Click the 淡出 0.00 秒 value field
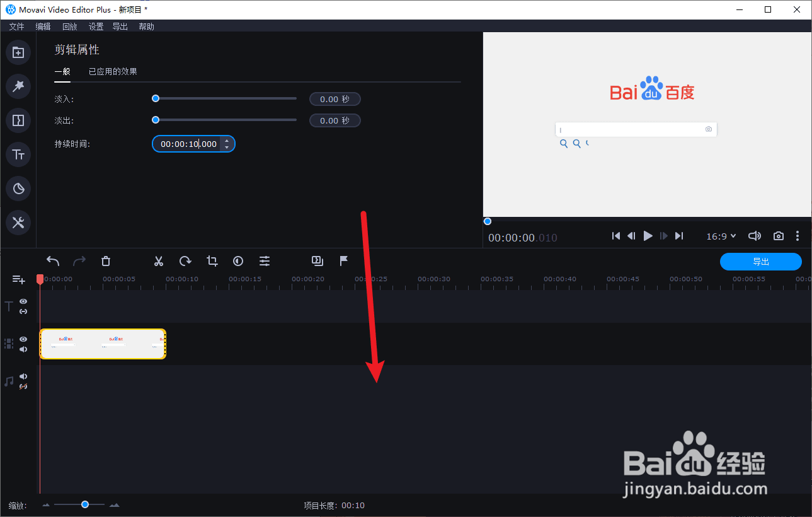 pos(335,120)
